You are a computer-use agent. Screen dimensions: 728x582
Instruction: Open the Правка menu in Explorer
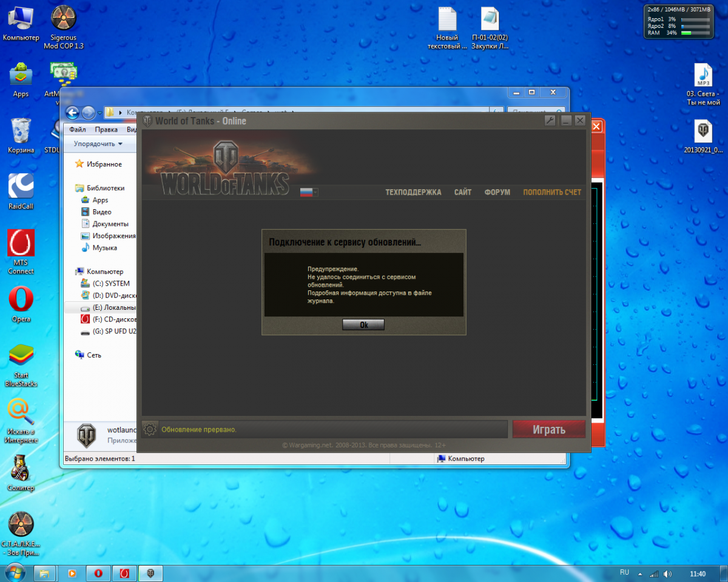(106, 129)
